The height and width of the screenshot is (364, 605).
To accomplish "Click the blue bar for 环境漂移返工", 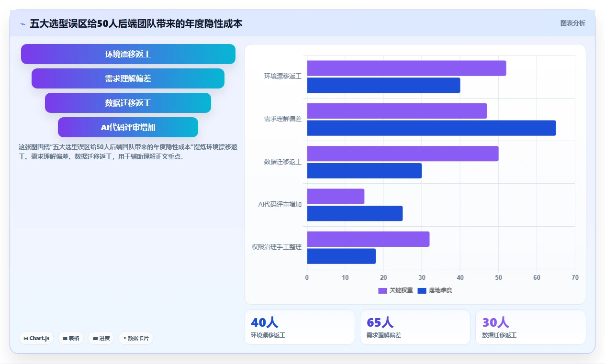I will click(x=383, y=85).
